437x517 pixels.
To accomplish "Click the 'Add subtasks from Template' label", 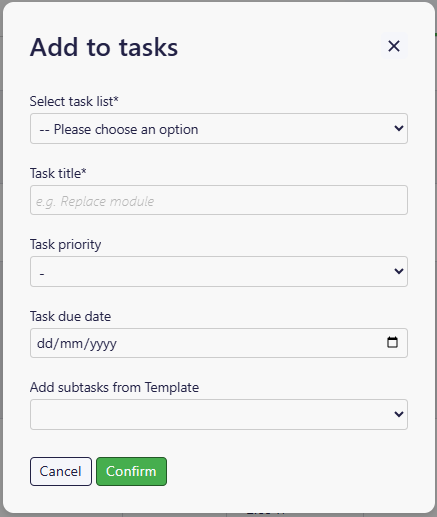I will click(114, 388).
